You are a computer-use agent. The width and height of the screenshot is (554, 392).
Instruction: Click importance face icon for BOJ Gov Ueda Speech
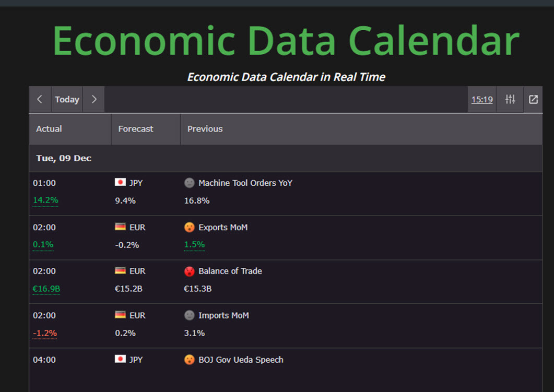click(x=190, y=360)
